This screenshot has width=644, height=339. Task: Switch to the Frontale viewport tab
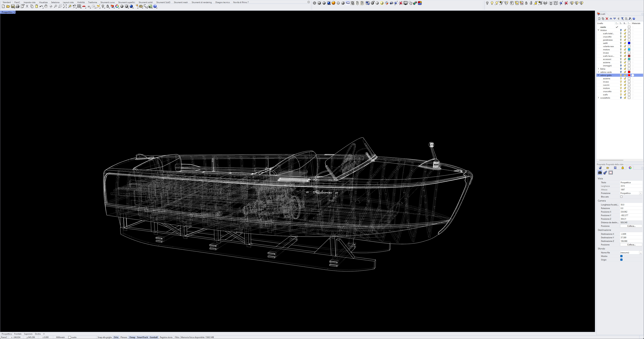[x=18, y=334]
